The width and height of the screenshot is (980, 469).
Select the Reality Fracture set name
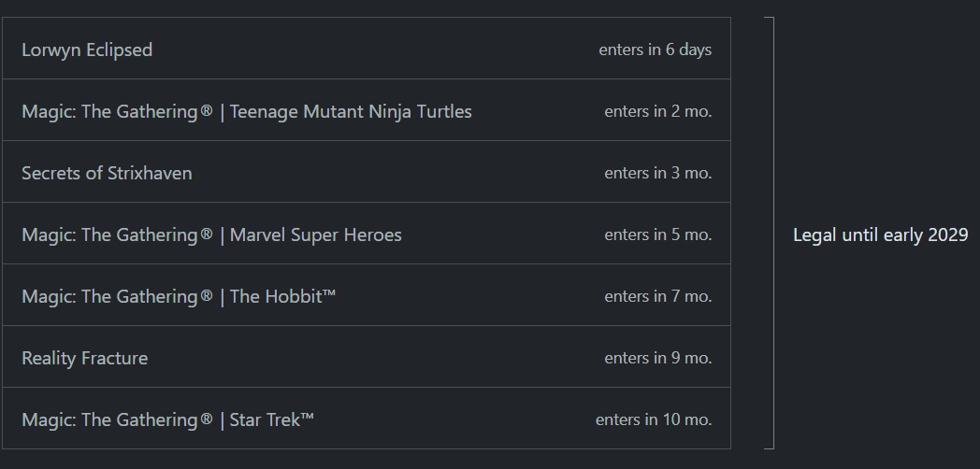point(84,358)
